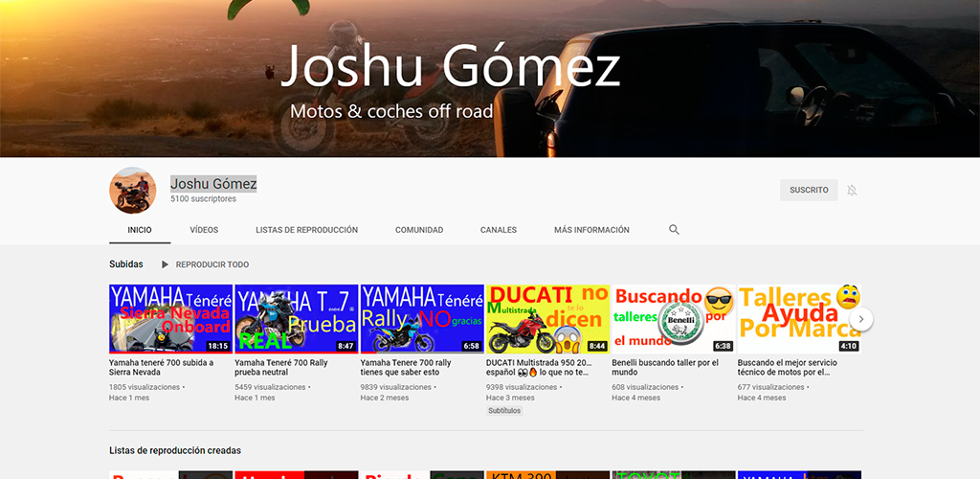Select the INICIO tab
The height and width of the screenshot is (479, 980).
(x=140, y=230)
